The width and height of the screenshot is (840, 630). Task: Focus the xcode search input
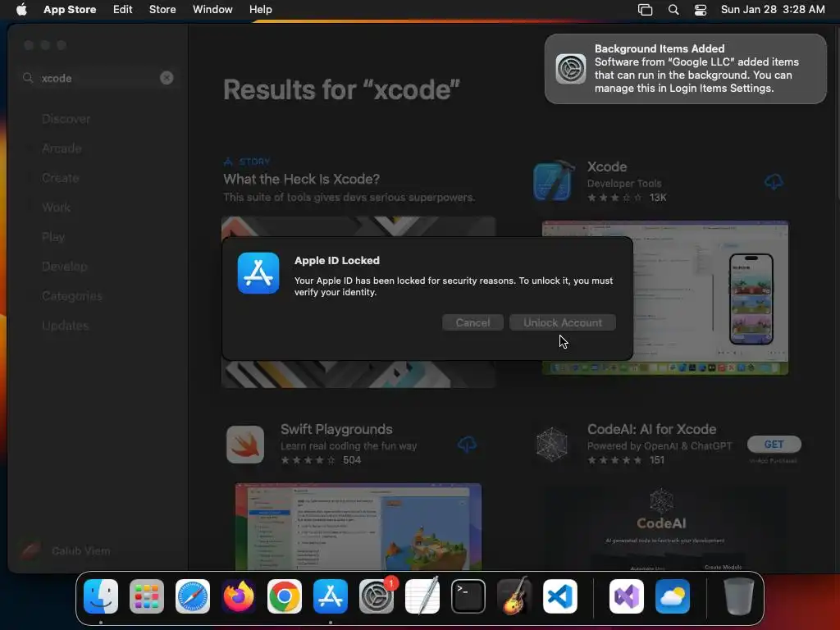click(98, 78)
